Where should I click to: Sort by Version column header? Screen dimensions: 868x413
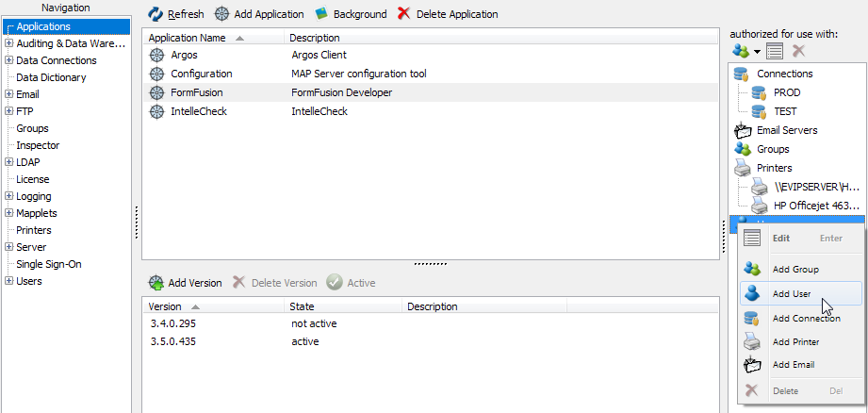pyautogui.click(x=213, y=306)
